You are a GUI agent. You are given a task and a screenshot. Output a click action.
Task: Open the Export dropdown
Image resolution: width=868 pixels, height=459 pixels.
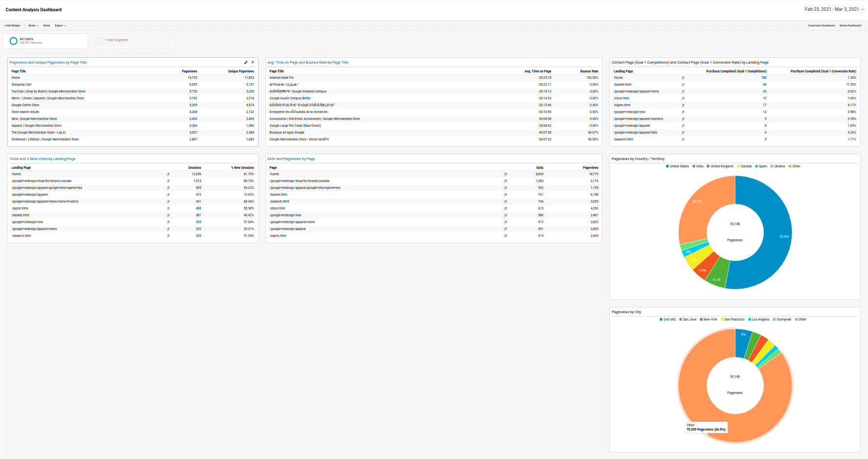click(x=60, y=25)
